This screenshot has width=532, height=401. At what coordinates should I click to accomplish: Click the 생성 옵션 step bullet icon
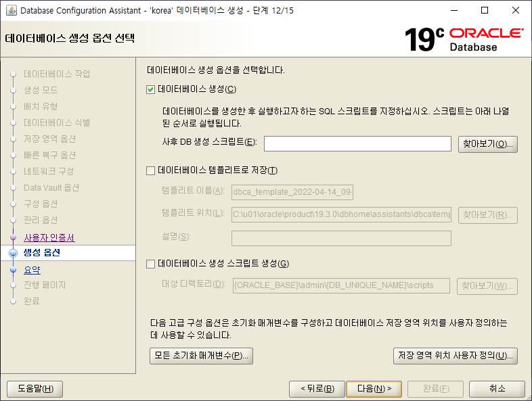(14, 253)
